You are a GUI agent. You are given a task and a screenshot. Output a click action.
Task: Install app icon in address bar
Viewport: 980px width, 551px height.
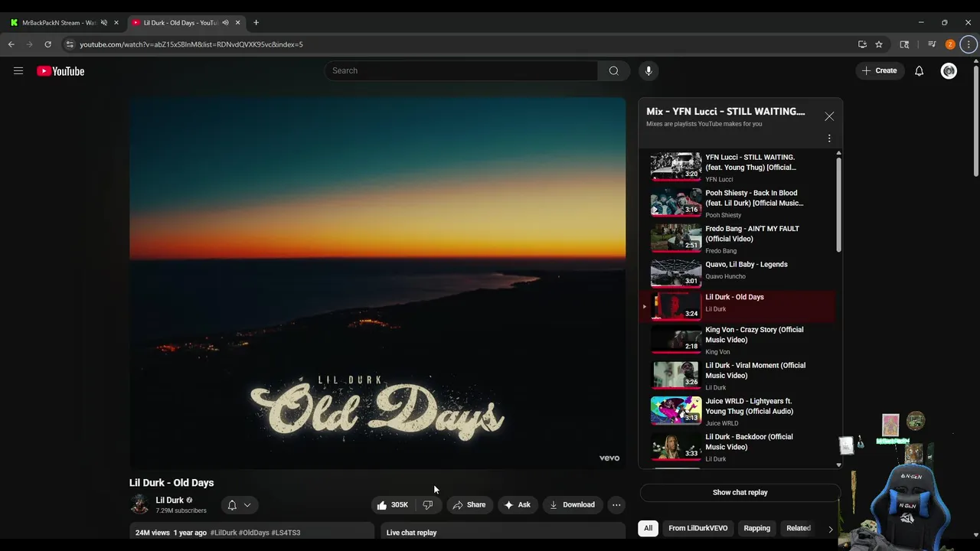click(862, 44)
